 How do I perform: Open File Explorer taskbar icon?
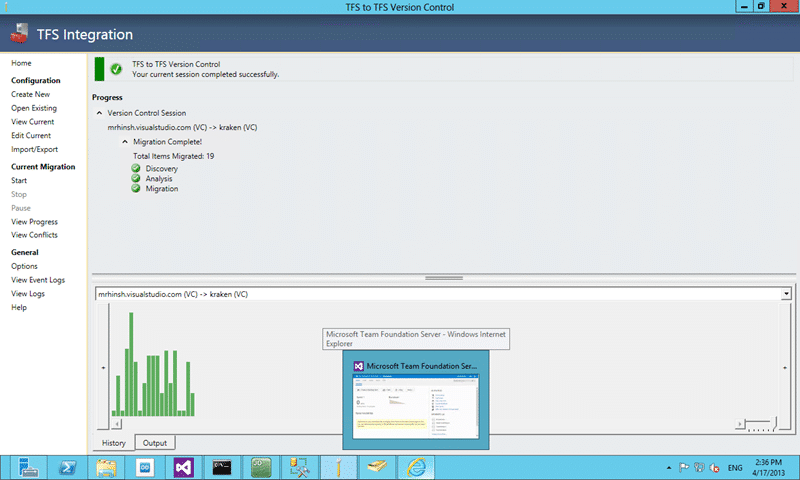(x=106, y=467)
